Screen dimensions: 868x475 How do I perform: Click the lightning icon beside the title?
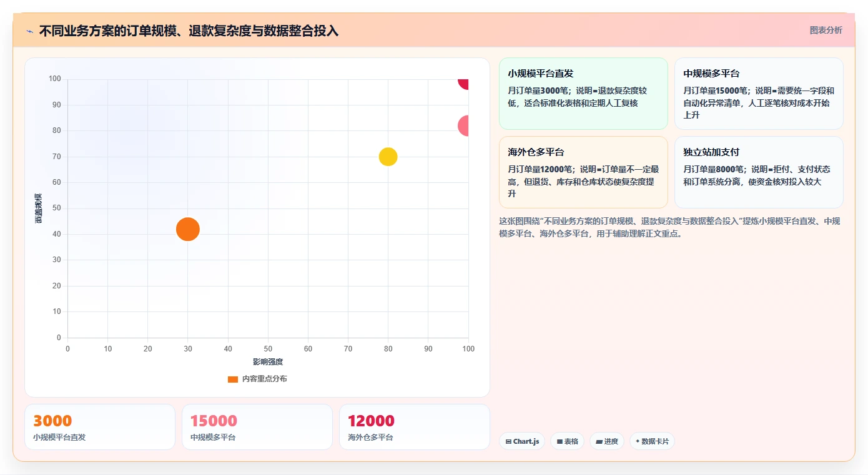pyautogui.click(x=30, y=31)
